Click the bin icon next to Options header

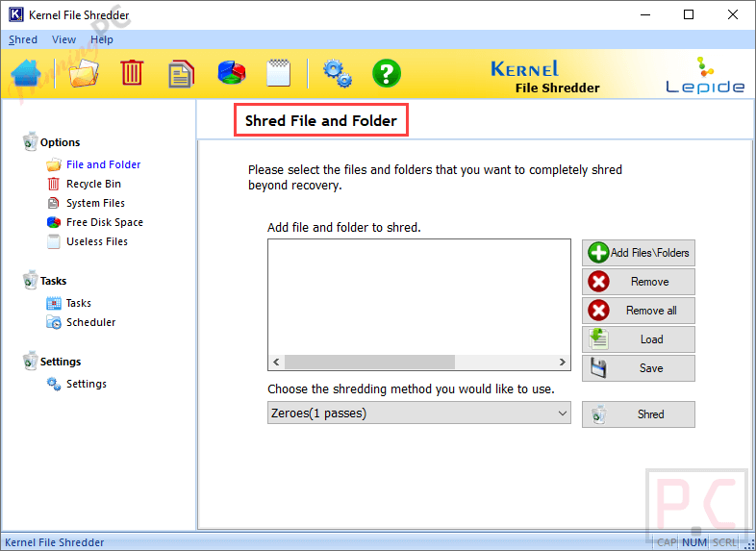pyautogui.click(x=31, y=141)
